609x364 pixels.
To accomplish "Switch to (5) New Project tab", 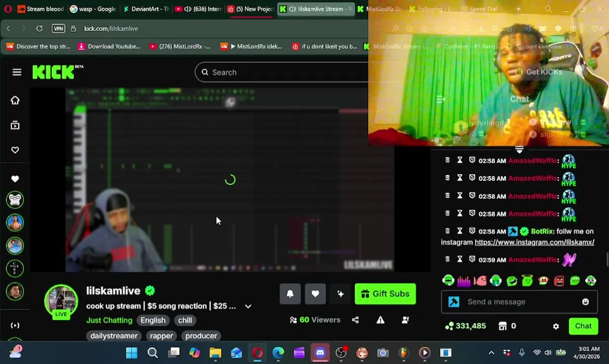I will pyautogui.click(x=251, y=9).
